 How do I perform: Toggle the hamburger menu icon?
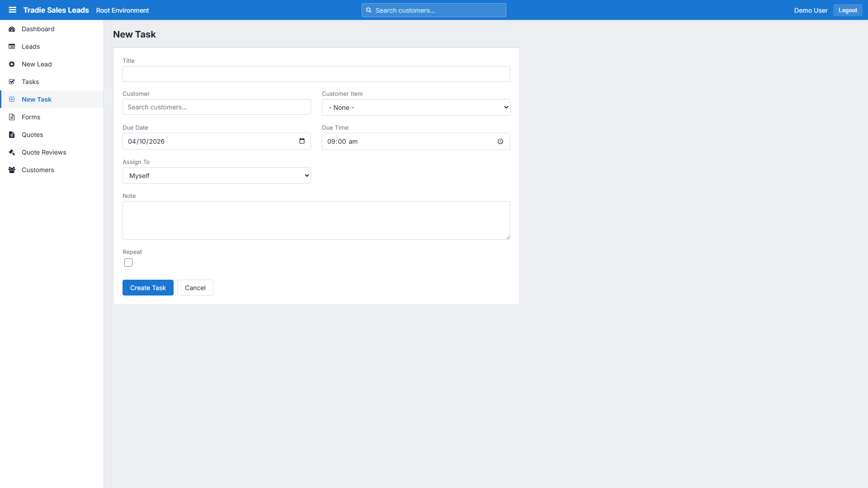[12, 10]
